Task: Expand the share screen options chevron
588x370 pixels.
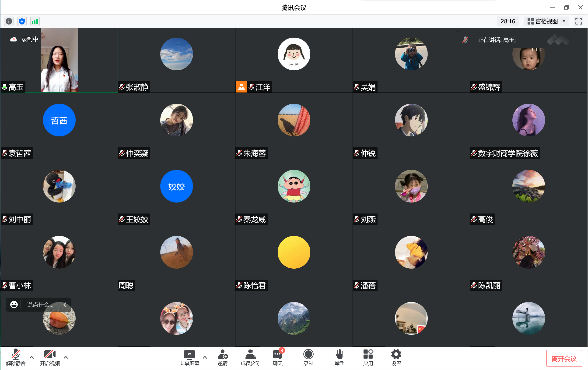Action: [205, 357]
